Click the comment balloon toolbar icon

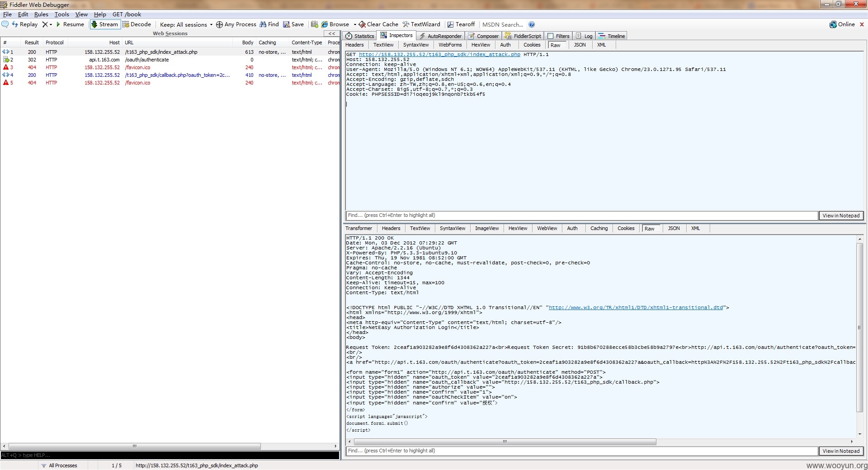tap(5, 24)
